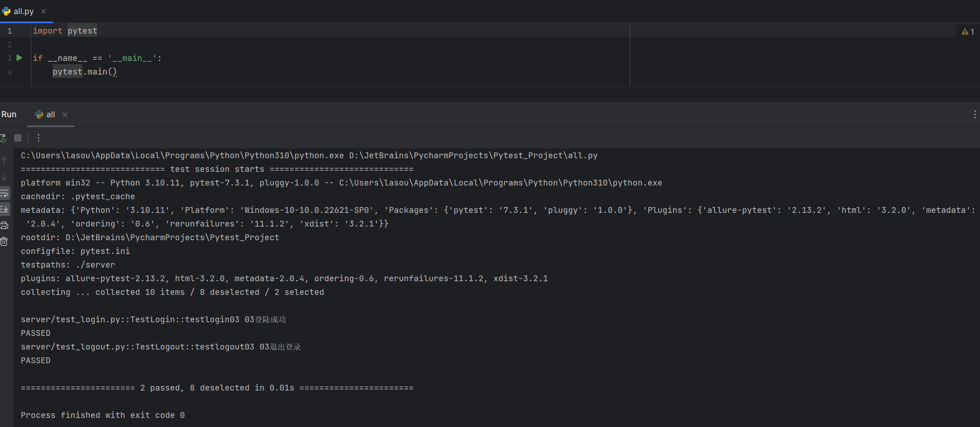Clear all console output with trash icon
980x427 pixels.
[x=4, y=241]
